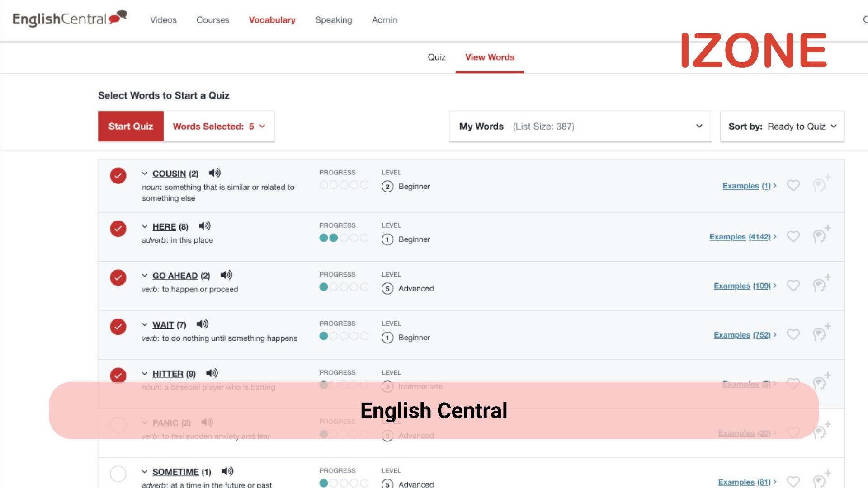Open the Speaking menu

334,20
